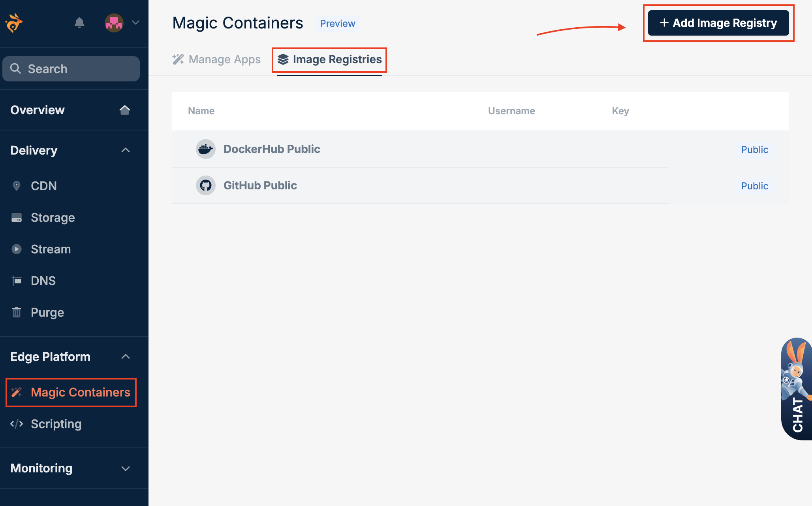Image resolution: width=812 pixels, height=506 pixels.
Task: Select the Image Registries tab
Action: point(329,59)
